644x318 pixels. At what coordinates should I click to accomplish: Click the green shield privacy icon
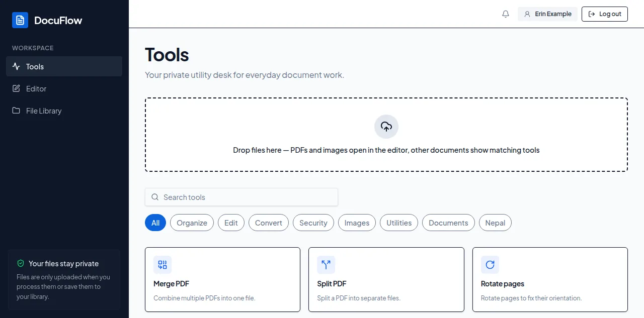click(x=21, y=263)
